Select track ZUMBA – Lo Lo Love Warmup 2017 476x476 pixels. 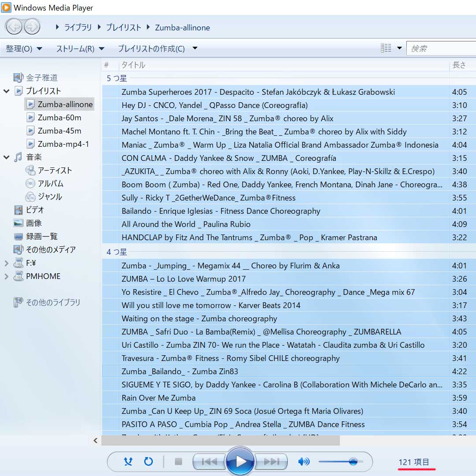click(x=289, y=279)
